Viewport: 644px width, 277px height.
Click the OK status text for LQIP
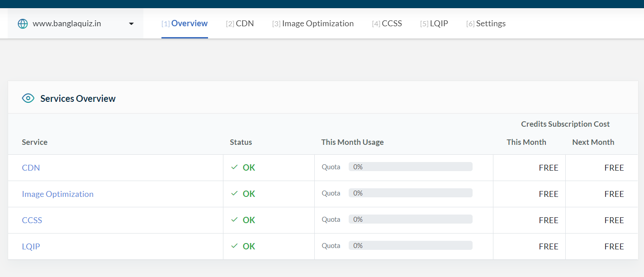[x=249, y=247]
